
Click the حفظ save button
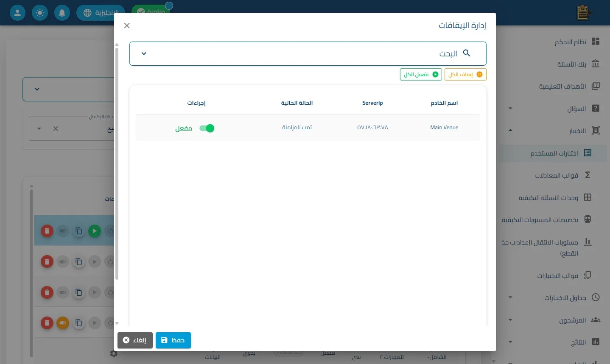[173, 340]
